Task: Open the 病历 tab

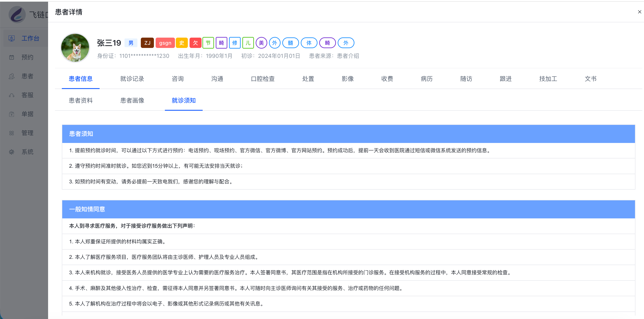Action: point(427,79)
